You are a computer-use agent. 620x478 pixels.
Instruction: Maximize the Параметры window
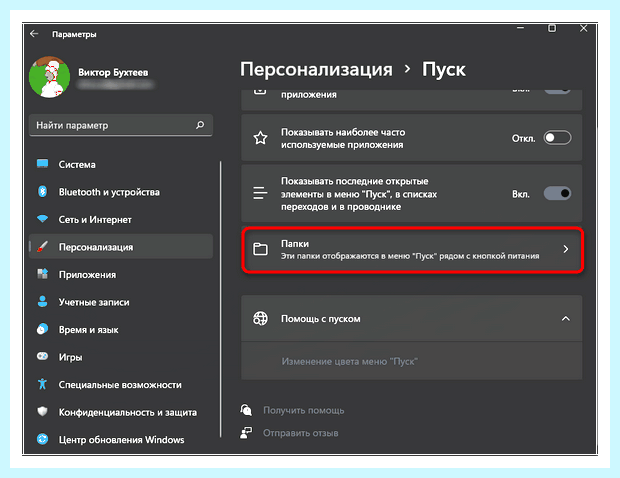click(552, 28)
